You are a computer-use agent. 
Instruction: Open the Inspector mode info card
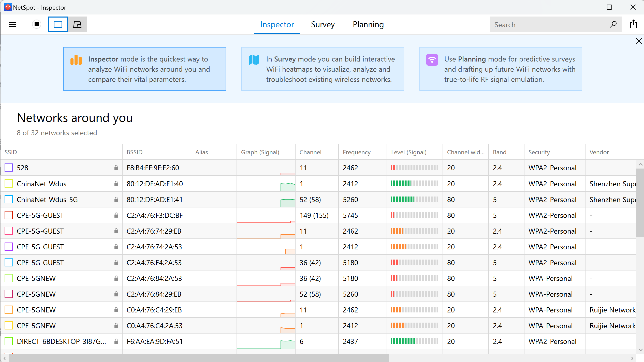145,69
